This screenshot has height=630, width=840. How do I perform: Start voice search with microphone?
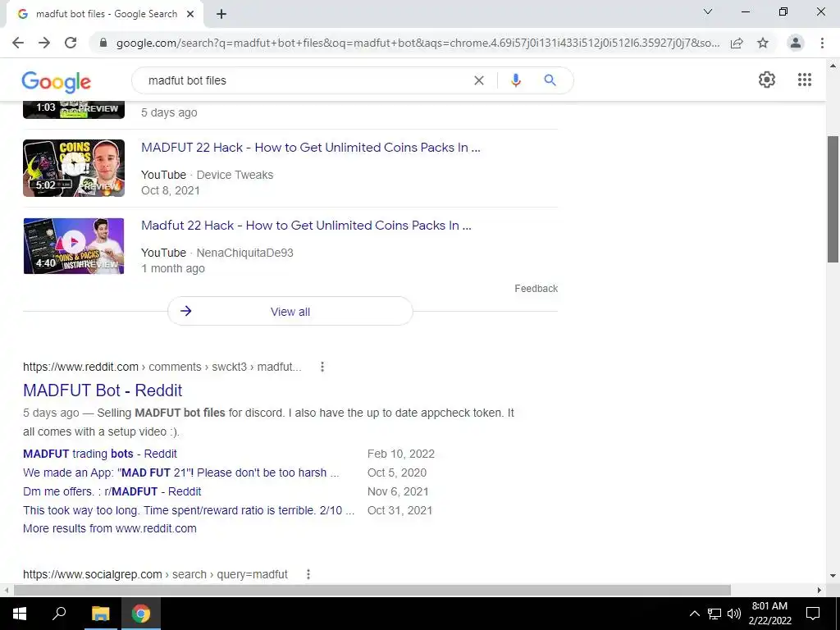515,80
